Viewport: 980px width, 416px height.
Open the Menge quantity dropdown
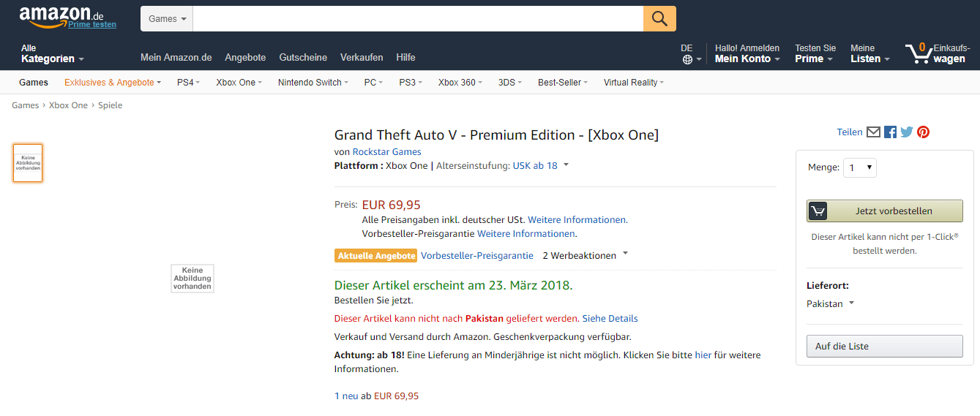pyautogui.click(x=860, y=167)
